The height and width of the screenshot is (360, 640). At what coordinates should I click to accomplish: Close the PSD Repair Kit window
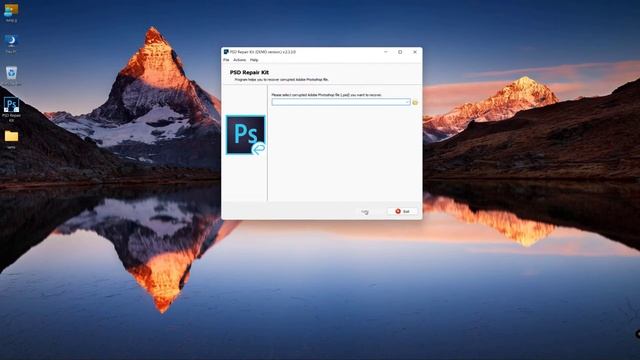415,52
